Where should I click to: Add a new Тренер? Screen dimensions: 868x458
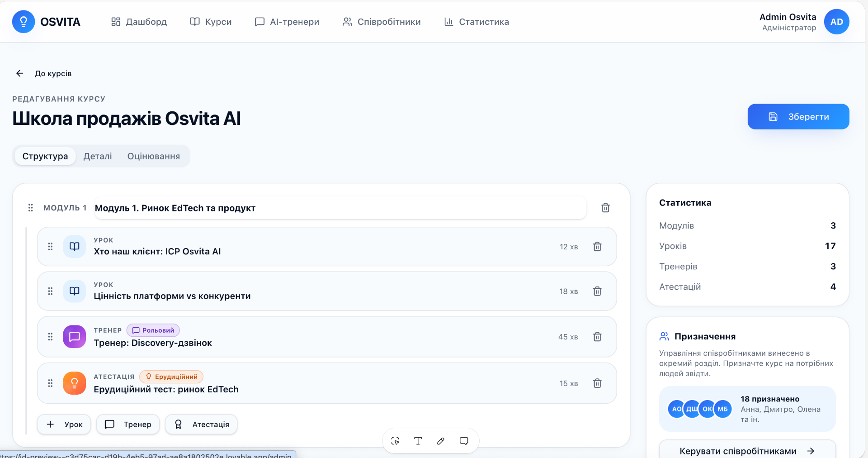(128, 425)
